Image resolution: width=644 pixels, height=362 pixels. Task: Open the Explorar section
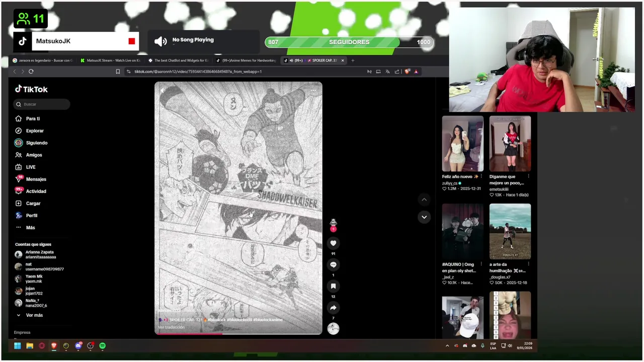click(x=29, y=131)
